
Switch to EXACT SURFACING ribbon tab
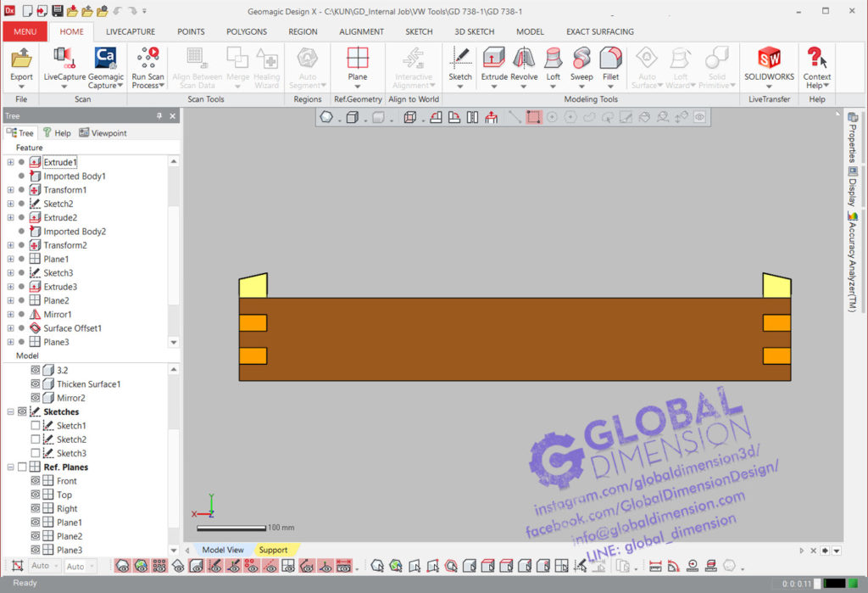tap(600, 31)
